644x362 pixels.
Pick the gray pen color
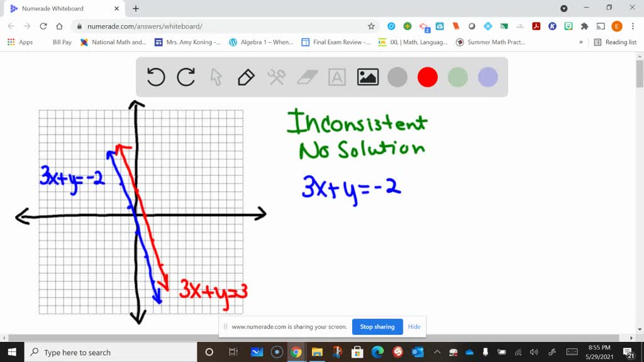pos(397,77)
